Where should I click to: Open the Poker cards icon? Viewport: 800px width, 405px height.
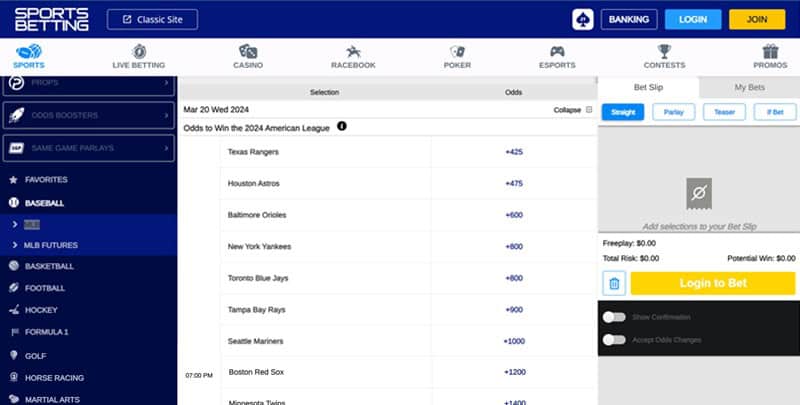pos(457,52)
